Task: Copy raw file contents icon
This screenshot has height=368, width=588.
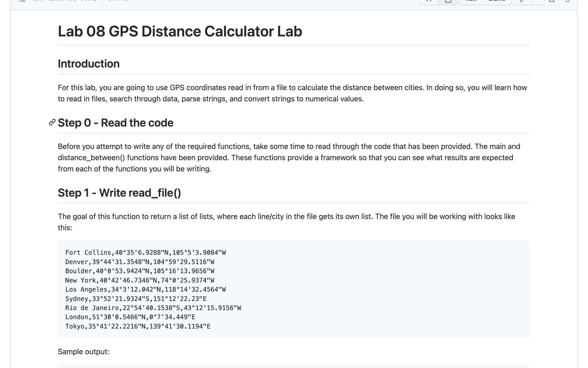Action: (x=552, y=1)
